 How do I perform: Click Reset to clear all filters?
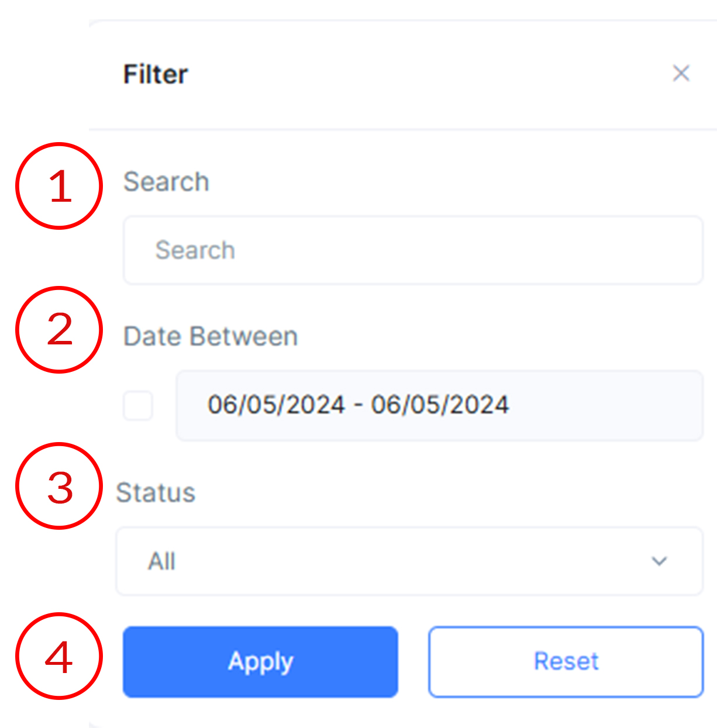click(x=565, y=661)
